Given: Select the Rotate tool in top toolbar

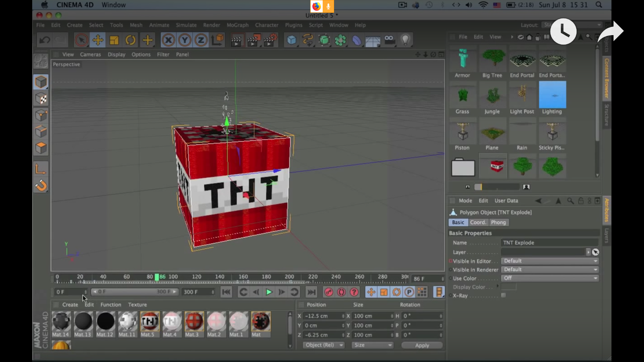Looking at the screenshot, I should [130, 40].
